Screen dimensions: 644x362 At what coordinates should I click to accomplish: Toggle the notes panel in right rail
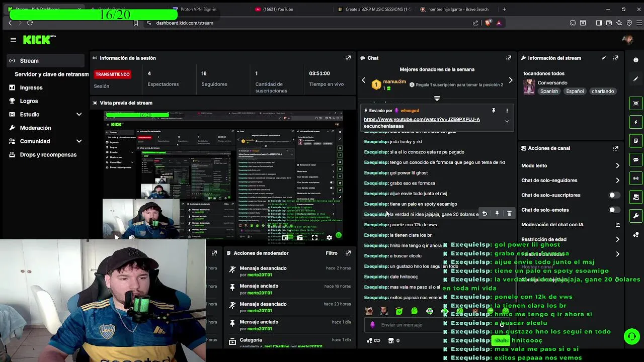[636, 141]
